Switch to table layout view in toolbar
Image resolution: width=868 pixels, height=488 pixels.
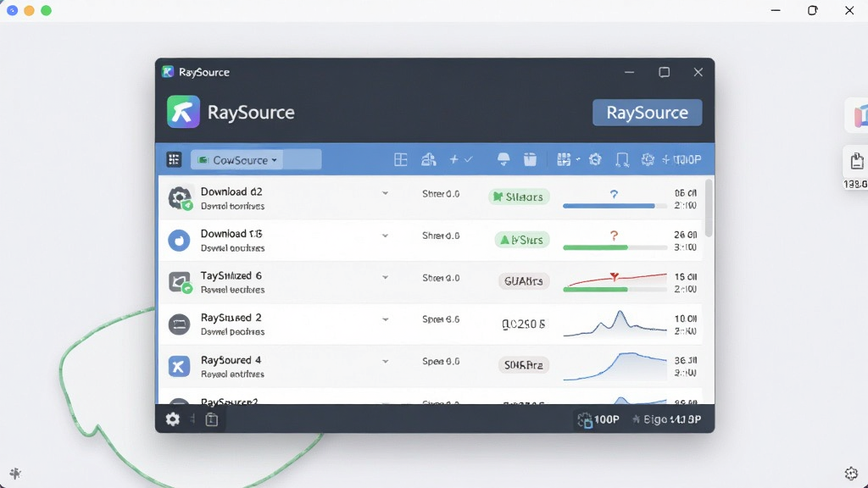click(400, 160)
